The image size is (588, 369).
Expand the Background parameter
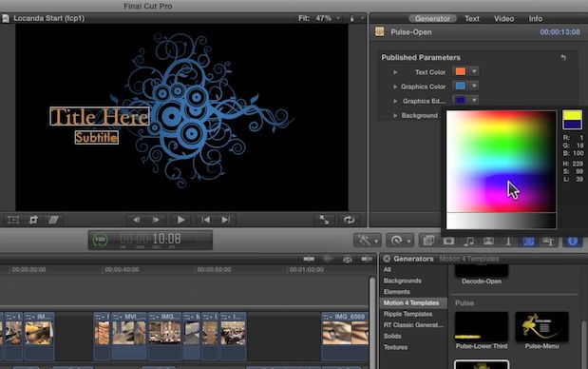click(395, 116)
